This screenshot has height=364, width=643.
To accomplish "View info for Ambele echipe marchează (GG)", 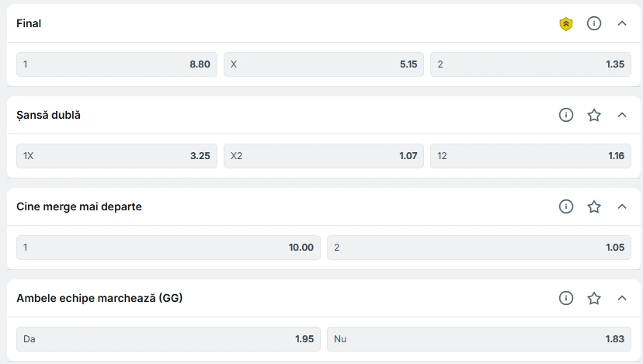I will tap(566, 298).
